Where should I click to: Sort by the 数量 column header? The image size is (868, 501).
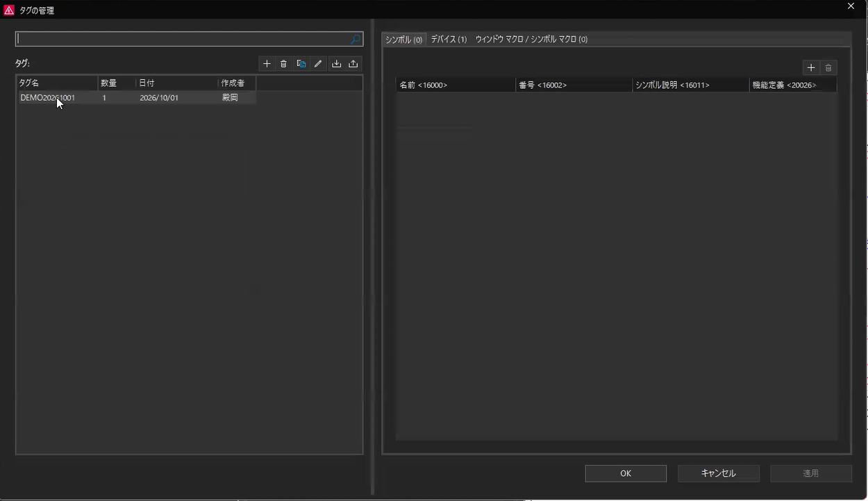(x=117, y=83)
